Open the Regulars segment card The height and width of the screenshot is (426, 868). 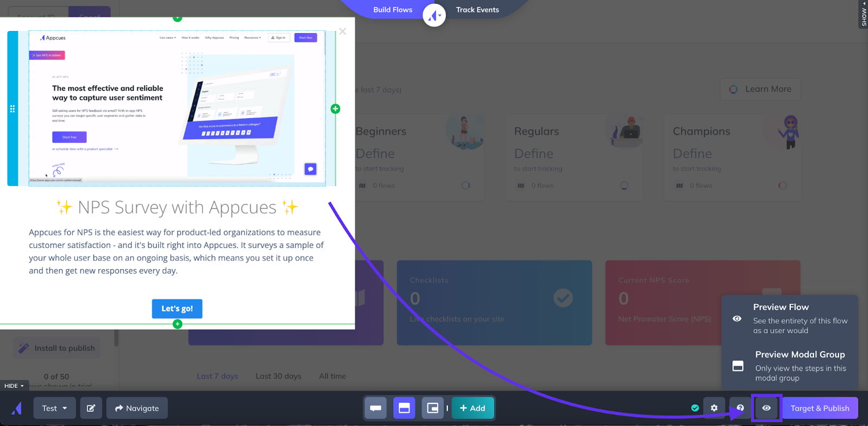point(574,157)
